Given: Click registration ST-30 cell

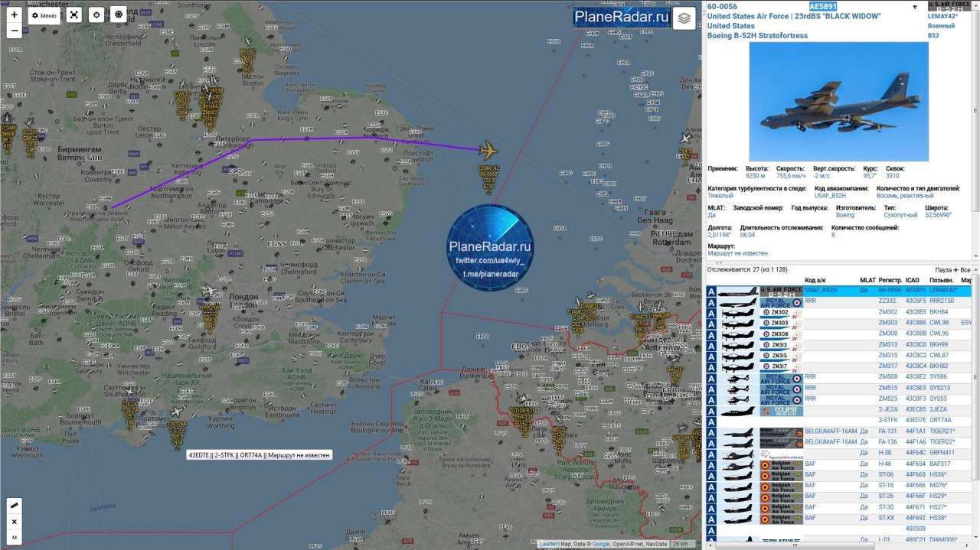Looking at the screenshot, I should [x=886, y=507].
